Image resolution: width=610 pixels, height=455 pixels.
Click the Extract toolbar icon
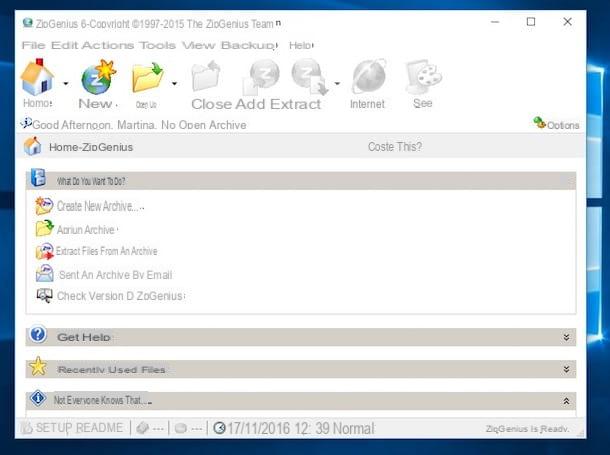tap(310, 77)
